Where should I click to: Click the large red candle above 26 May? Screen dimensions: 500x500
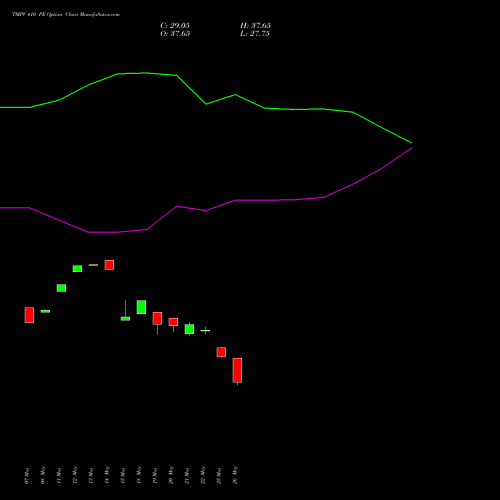237,370
